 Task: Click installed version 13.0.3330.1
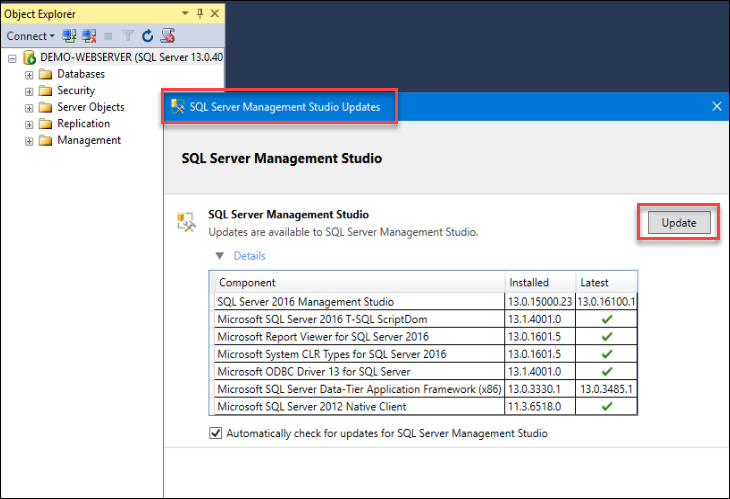coord(534,389)
